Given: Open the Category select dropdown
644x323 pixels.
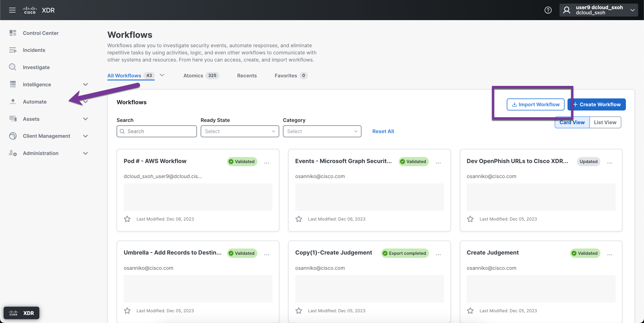Looking at the screenshot, I should 322,131.
